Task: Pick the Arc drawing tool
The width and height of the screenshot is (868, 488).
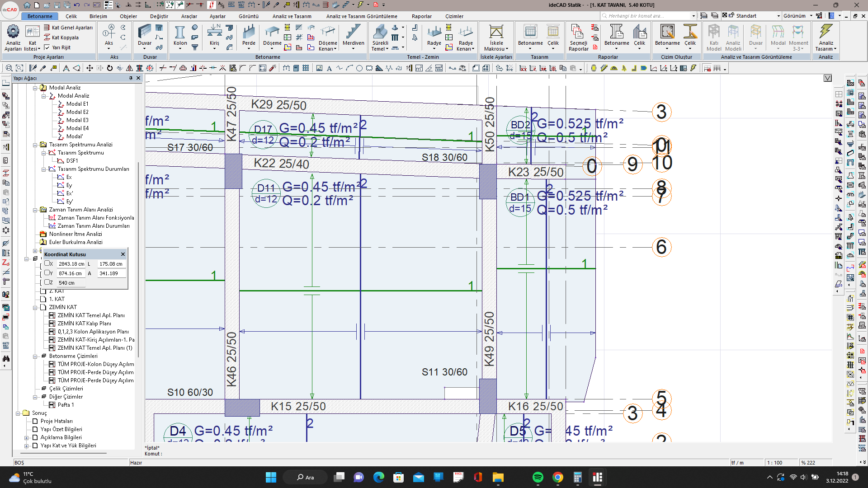Action: click(349, 68)
